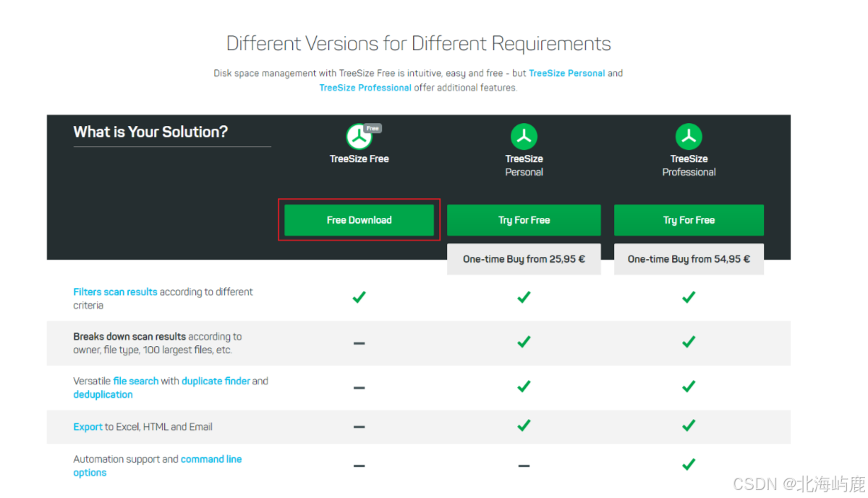Click Professional checkmark in Automation support row
Image resolution: width=868 pixels, height=498 pixels.
[689, 464]
